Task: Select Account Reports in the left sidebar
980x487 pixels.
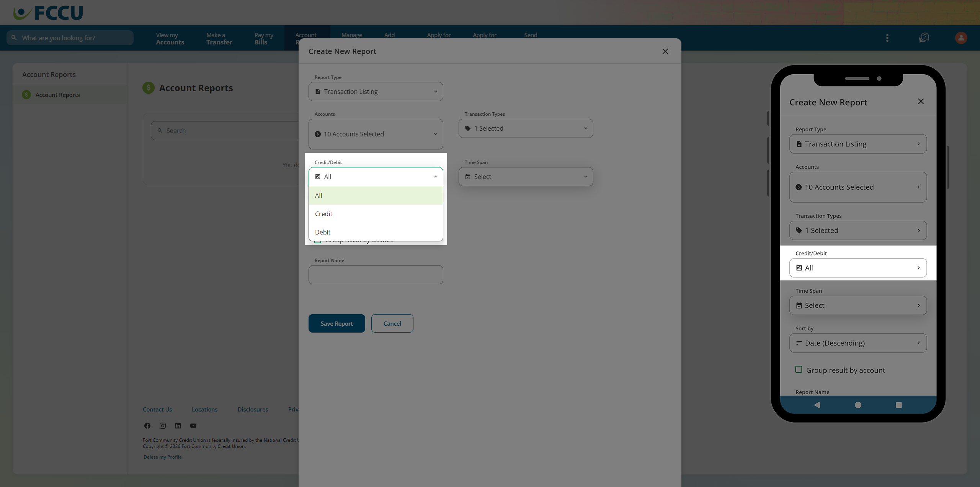Action: coord(70,95)
